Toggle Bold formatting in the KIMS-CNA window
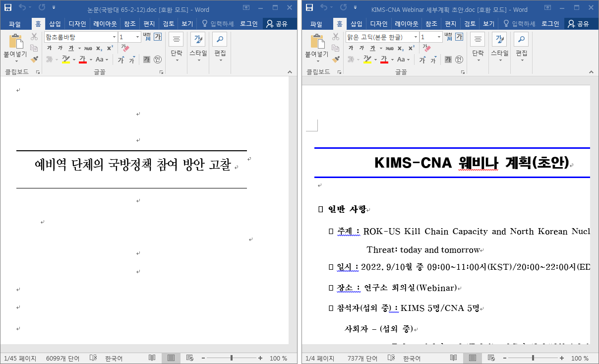The height and width of the screenshot is (364, 599). click(x=351, y=48)
